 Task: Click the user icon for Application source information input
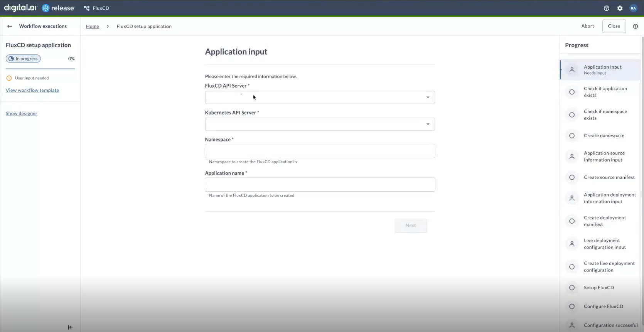572,157
